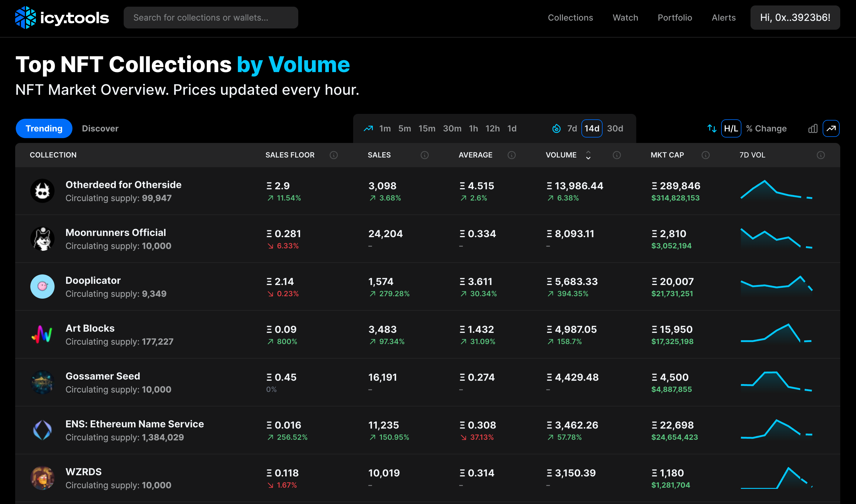The image size is (856, 504).
Task: Open the Discover tab
Action: tap(100, 128)
